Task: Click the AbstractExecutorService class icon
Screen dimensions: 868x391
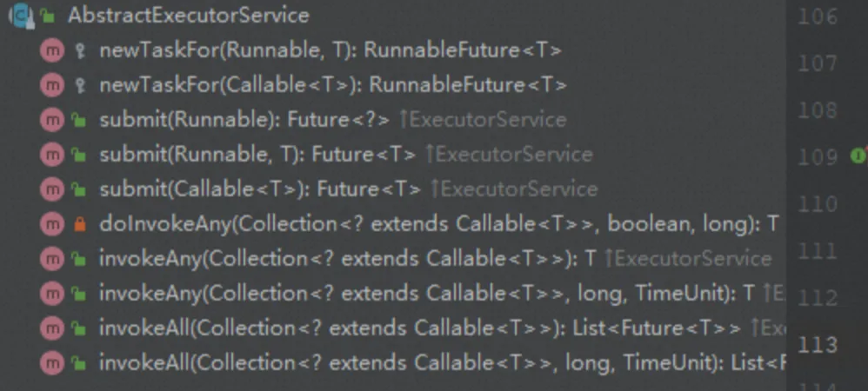Action: 19,16
